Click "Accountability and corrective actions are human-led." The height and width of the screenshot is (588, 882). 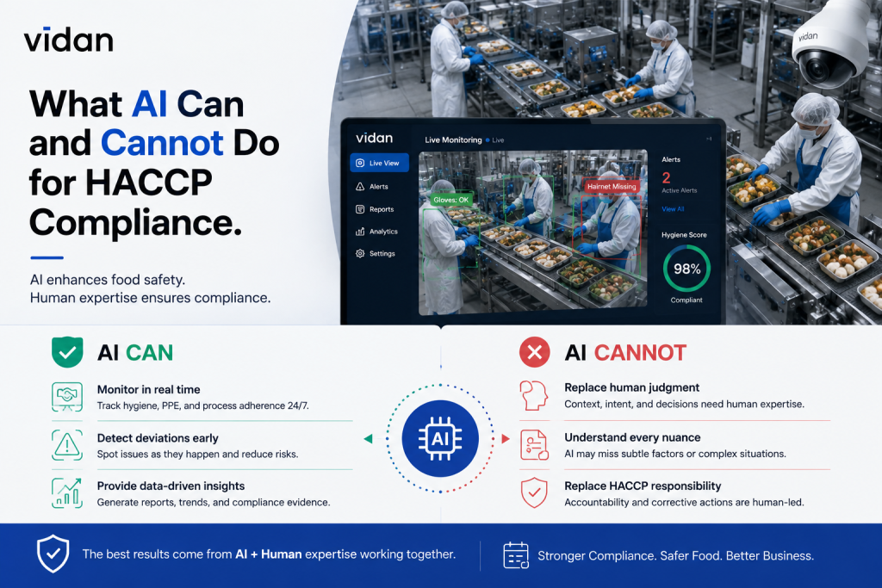(x=684, y=502)
